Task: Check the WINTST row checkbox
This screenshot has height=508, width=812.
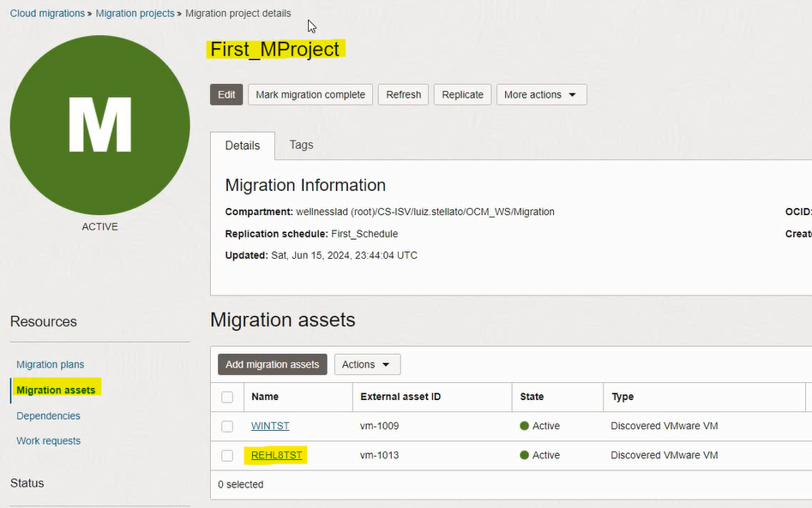Action: (227, 426)
